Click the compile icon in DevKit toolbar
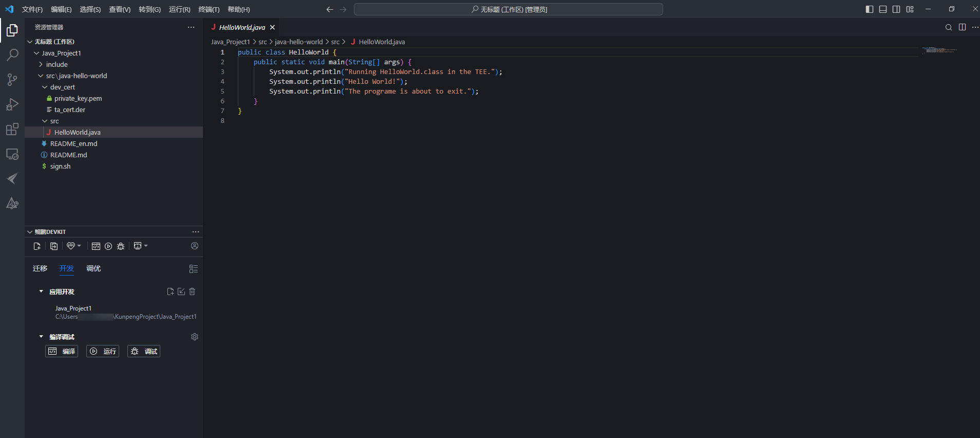 coord(96,246)
